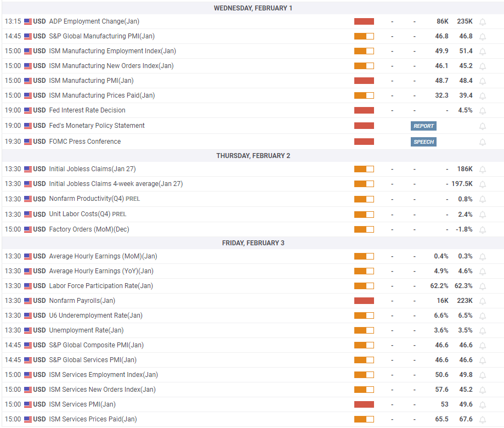The width and height of the screenshot is (504, 428).
Task: Click consensus 4.9% for Average Hourly Earnings YoY
Action: (441, 271)
